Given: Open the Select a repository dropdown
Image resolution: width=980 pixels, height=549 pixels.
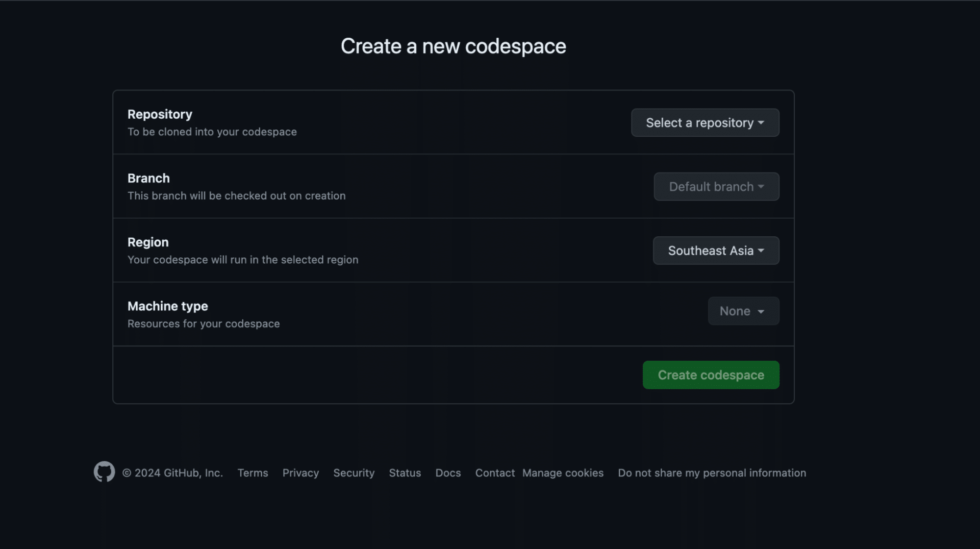Looking at the screenshot, I should tap(704, 123).
